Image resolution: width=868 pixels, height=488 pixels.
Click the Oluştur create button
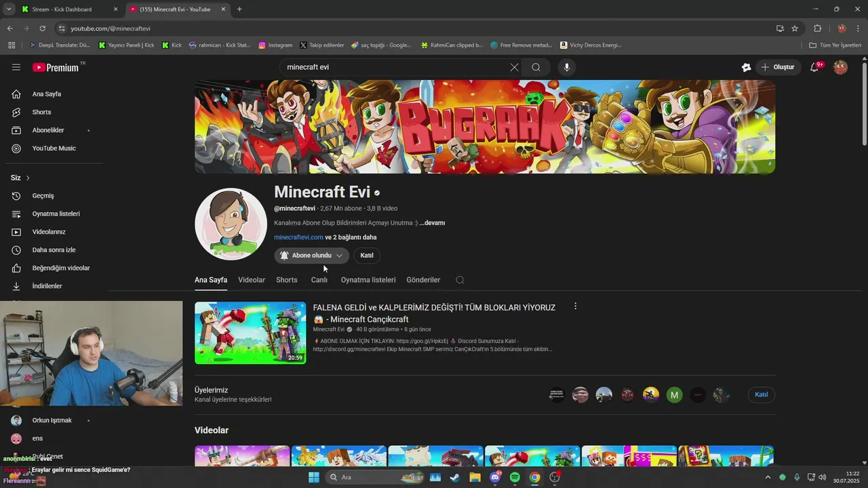point(778,67)
